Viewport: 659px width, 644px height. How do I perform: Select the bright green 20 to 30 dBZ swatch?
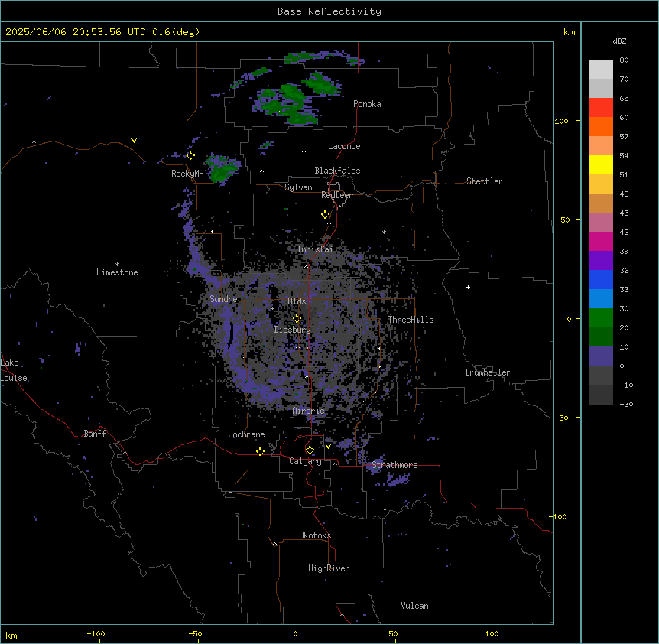click(x=601, y=318)
